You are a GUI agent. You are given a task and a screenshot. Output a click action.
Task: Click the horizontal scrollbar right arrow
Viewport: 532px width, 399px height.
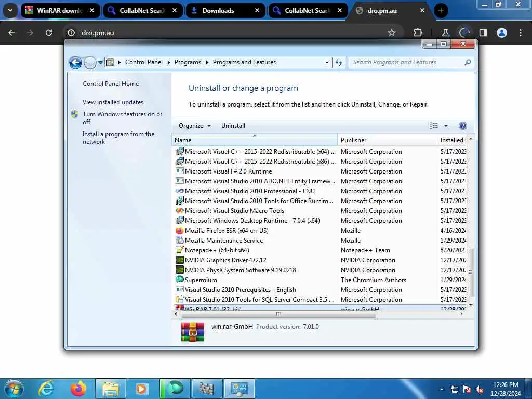461,314
